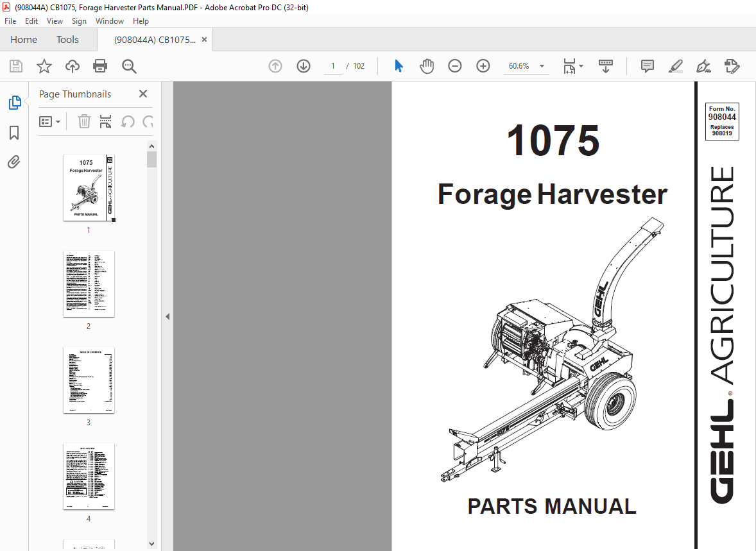
Task: Click the stamp/share tool icon
Action: click(732, 66)
